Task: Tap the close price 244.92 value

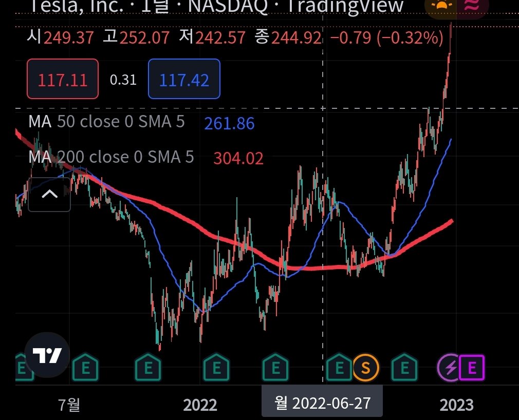Action: coord(296,37)
